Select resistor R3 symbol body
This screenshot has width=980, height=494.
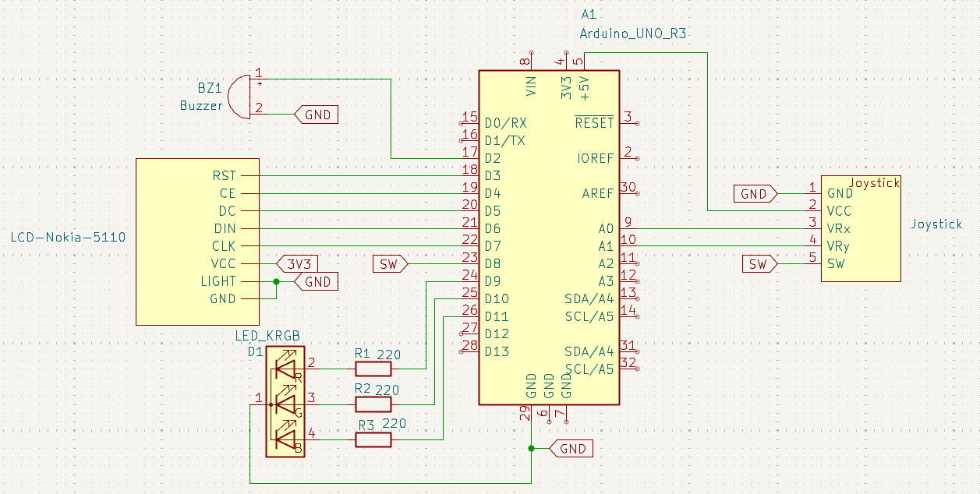[x=373, y=440]
